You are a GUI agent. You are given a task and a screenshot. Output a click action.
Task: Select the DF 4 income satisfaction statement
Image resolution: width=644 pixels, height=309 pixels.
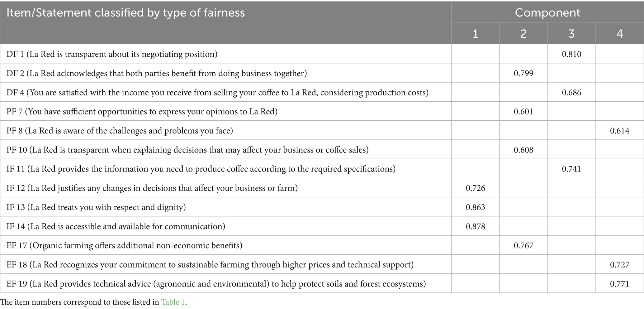pyautogui.click(x=217, y=93)
